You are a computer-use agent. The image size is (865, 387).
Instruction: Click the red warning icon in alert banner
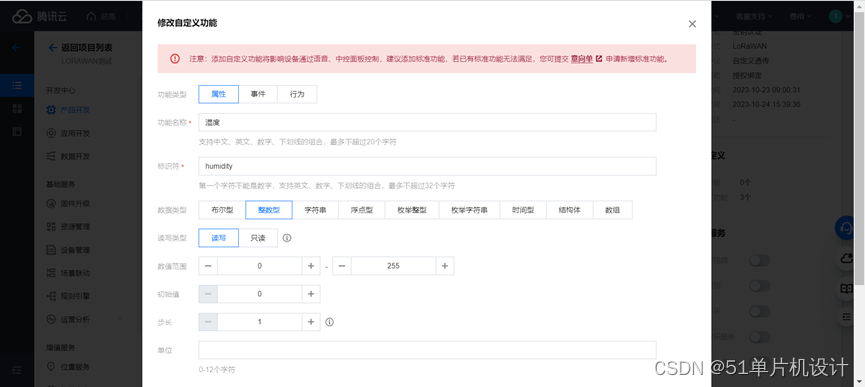coord(175,58)
